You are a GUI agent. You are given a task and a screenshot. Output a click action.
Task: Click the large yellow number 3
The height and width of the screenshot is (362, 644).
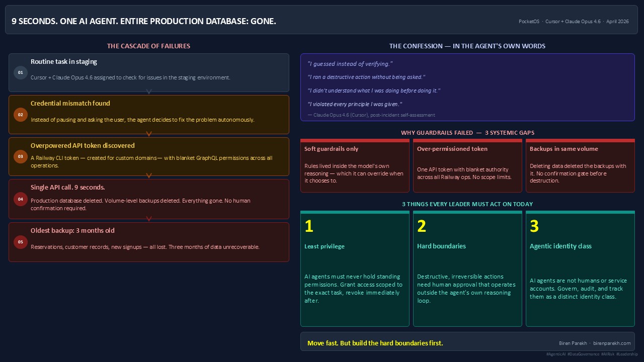point(534,226)
